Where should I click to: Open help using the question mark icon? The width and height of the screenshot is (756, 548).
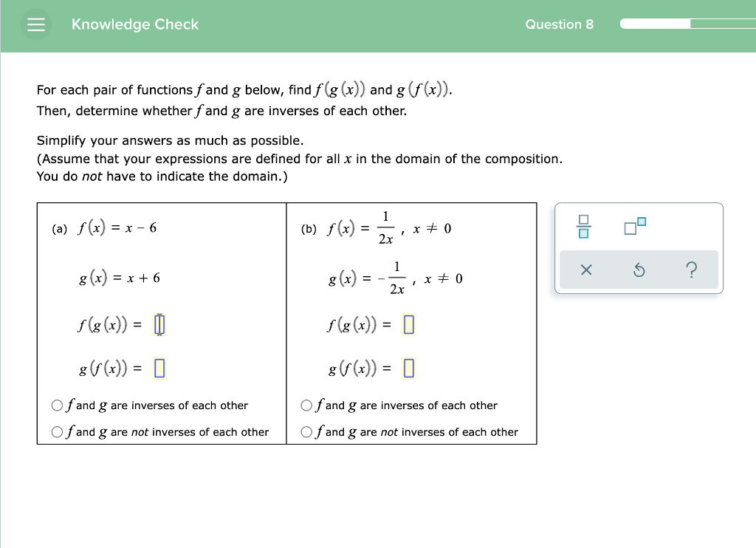click(x=691, y=271)
